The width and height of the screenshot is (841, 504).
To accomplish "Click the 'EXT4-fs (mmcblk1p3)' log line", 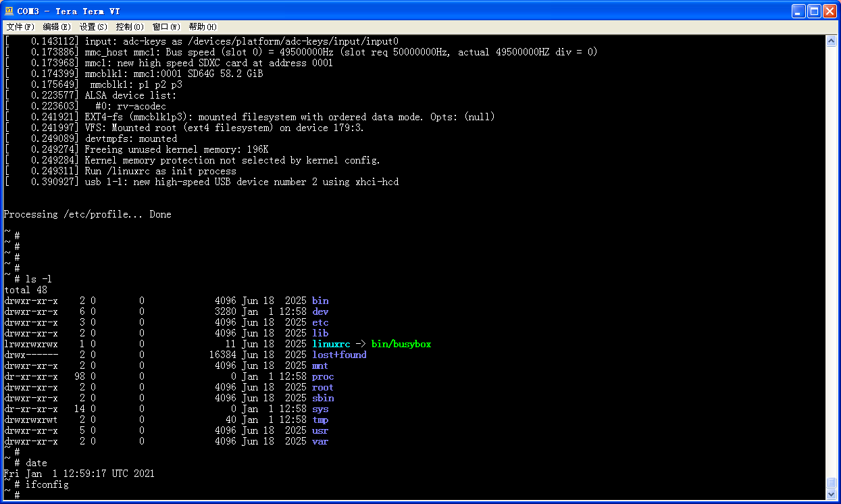I will tap(250, 117).
